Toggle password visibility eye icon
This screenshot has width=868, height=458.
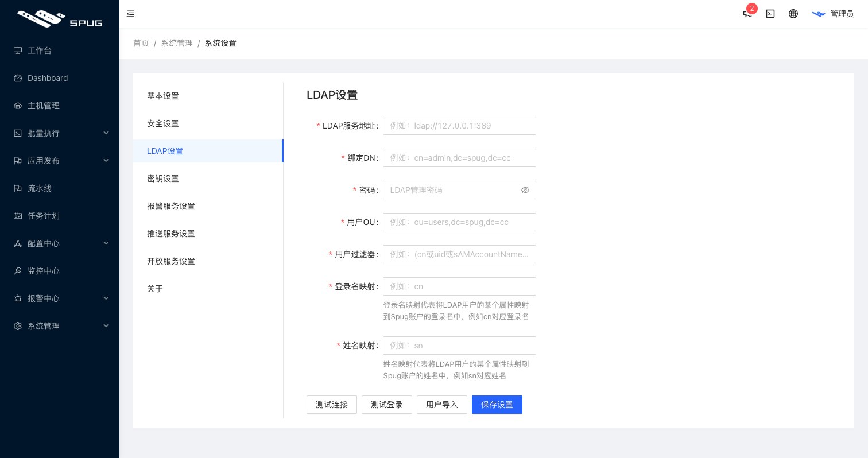coord(525,190)
